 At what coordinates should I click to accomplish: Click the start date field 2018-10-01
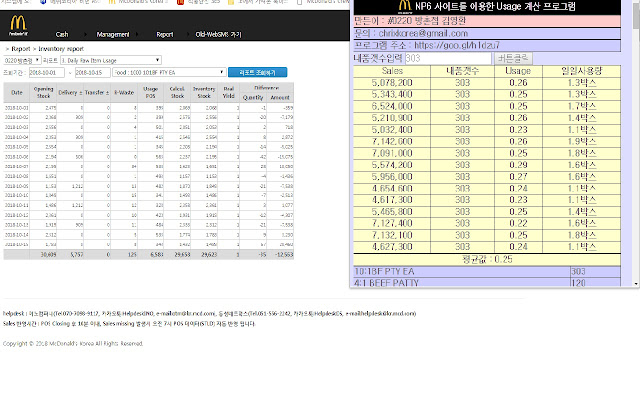[47, 72]
